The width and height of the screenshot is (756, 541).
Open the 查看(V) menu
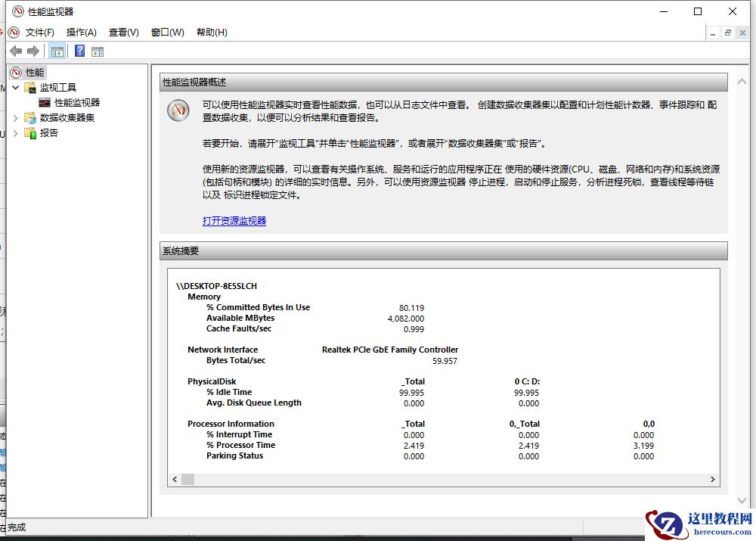tap(122, 32)
